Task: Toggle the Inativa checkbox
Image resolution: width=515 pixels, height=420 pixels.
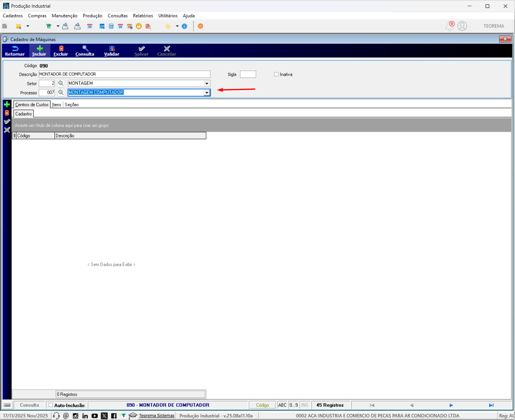Action: (276, 74)
